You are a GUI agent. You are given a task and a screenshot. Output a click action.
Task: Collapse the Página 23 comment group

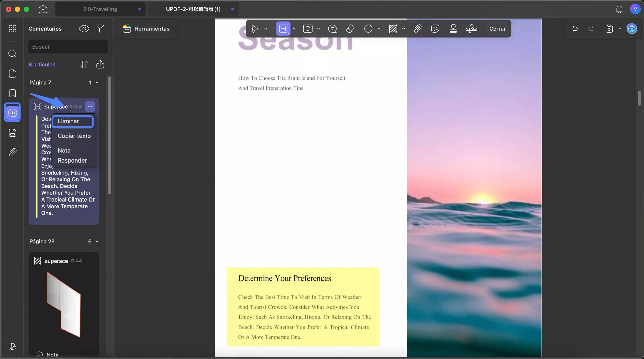97,242
